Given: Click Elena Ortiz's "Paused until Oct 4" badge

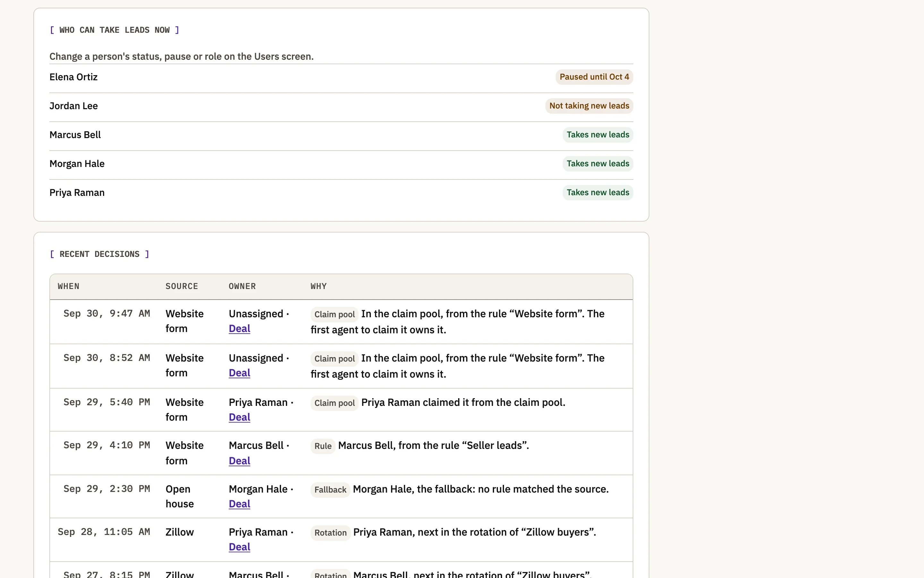Looking at the screenshot, I should coord(594,77).
